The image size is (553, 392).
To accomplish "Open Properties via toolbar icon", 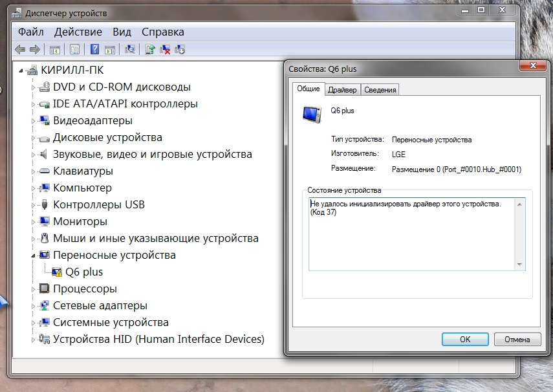I will 75,49.
